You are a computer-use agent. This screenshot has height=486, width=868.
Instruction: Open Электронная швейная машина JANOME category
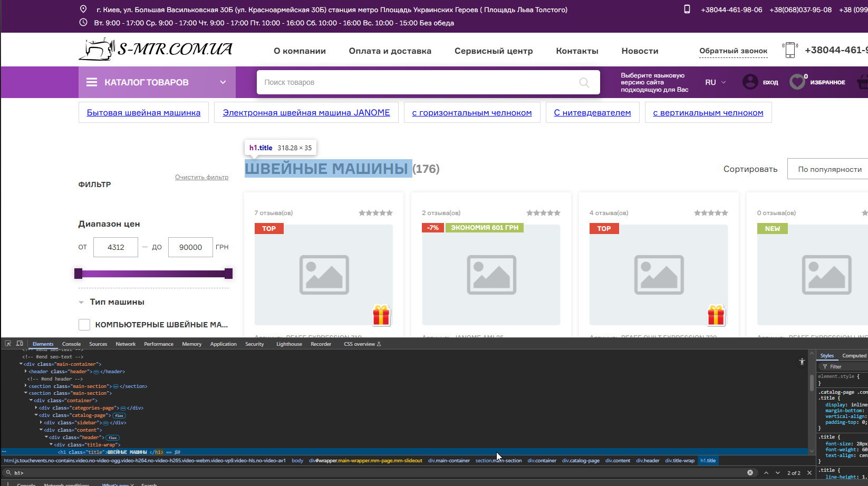coord(306,113)
